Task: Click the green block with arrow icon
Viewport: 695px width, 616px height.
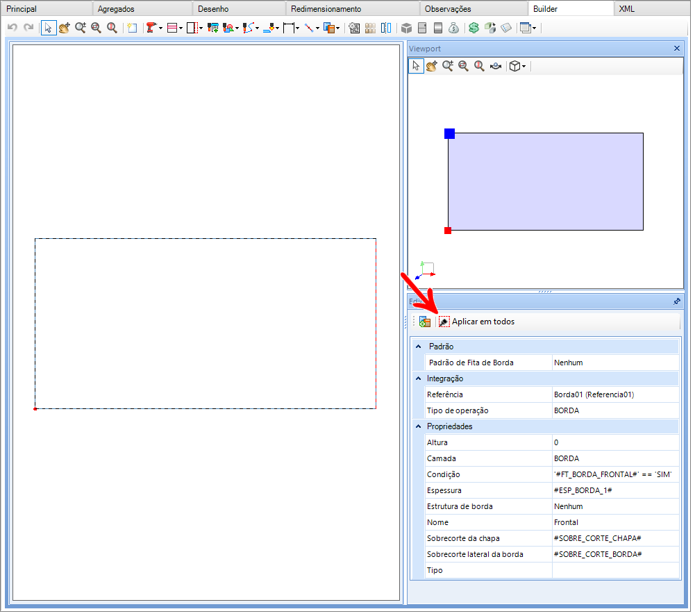Action: coord(490,28)
